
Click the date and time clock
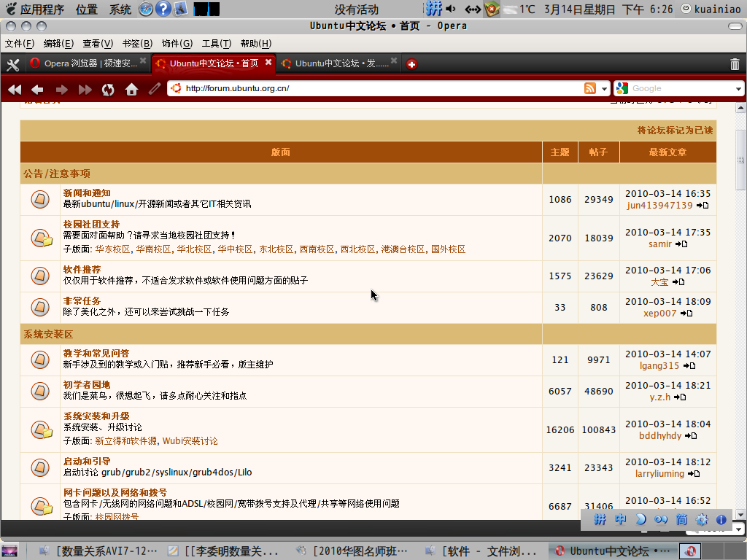[608, 9]
